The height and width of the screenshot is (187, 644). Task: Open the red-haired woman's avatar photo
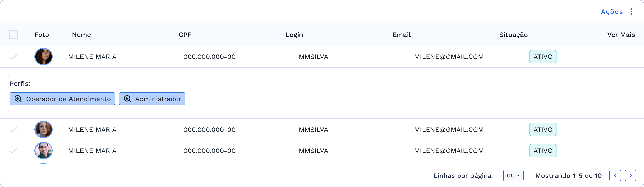(44, 129)
